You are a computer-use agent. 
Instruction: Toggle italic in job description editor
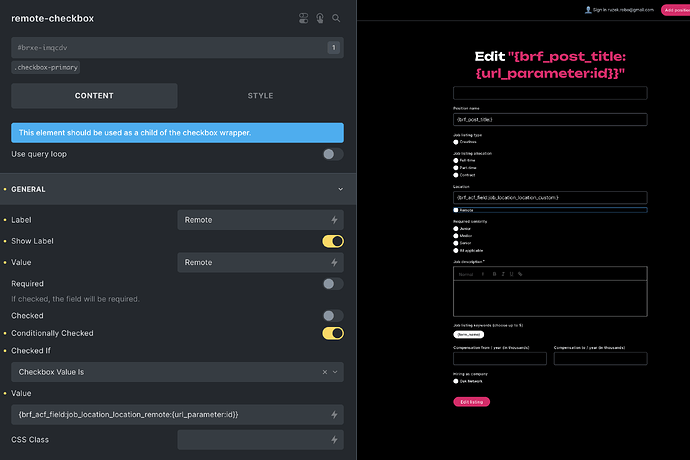pos(503,274)
